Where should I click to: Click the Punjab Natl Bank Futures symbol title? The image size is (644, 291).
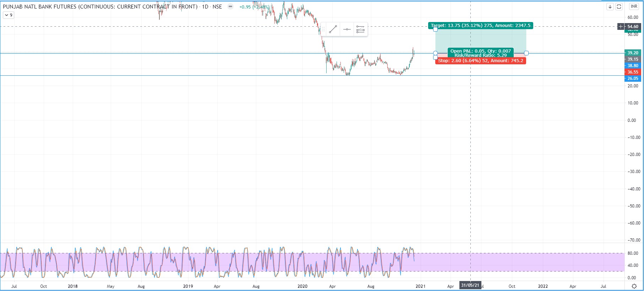tap(100, 6)
